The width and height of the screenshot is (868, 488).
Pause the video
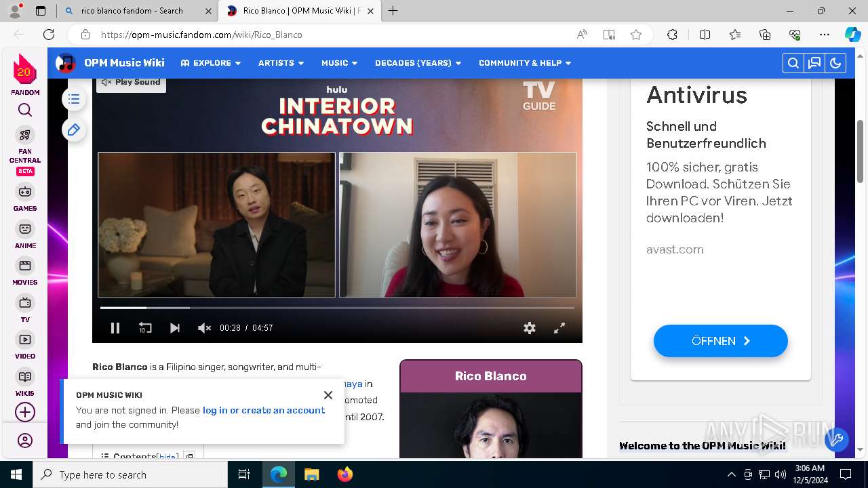tap(115, 328)
